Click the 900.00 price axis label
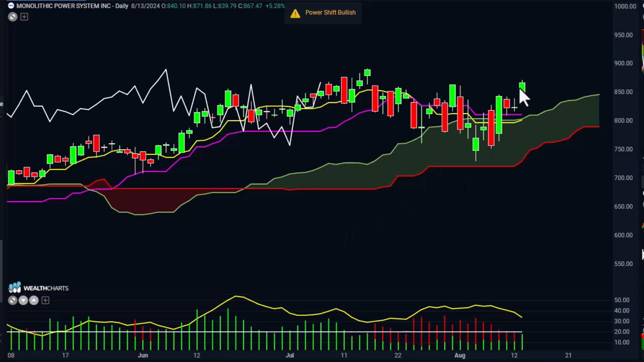The height and width of the screenshot is (362, 644). pyautogui.click(x=624, y=63)
